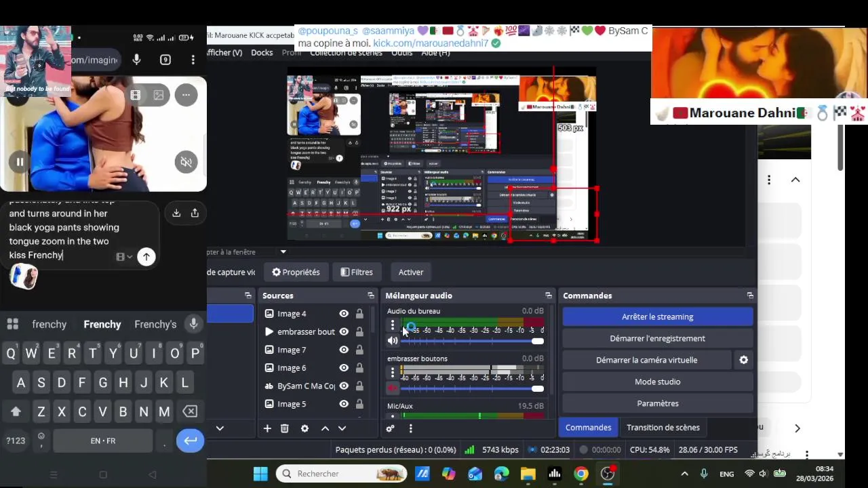Open the more options bubble on phone video
Screen dimensions: 868x488
coord(186,96)
